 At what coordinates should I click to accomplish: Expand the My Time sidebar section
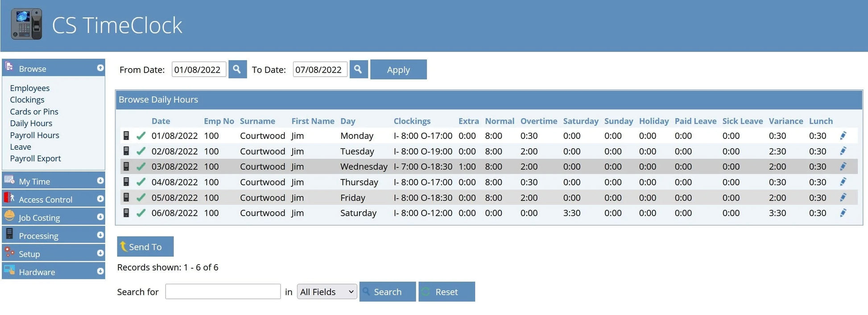(100, 180)
